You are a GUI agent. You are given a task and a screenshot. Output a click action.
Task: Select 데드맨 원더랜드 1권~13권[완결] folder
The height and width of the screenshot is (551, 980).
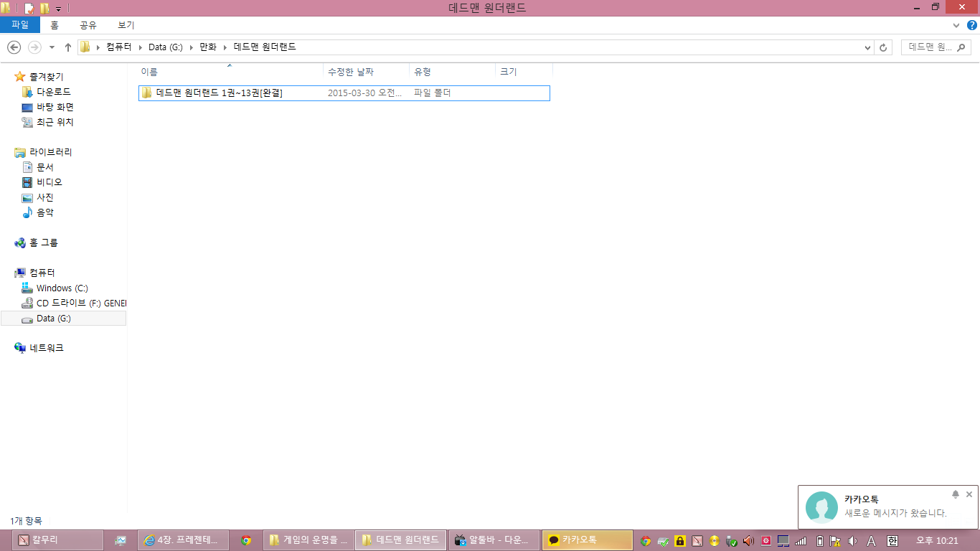coord(219,93)
